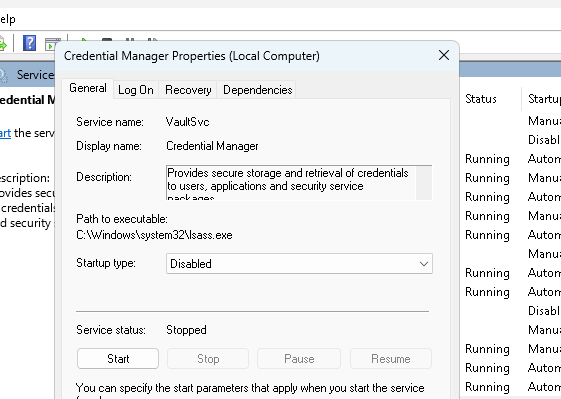Click inside the Description text box

click(x=291, y=183)
